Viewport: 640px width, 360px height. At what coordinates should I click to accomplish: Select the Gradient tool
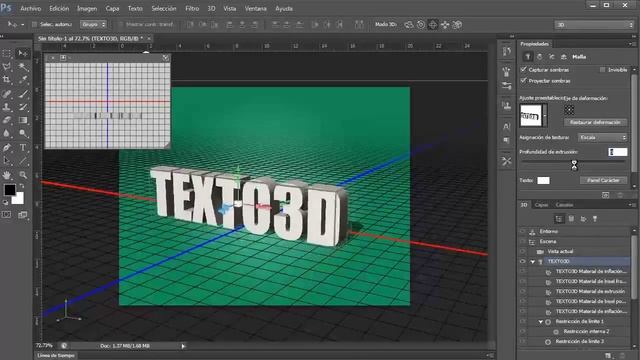pyautogui.click(x=22, y=120)
